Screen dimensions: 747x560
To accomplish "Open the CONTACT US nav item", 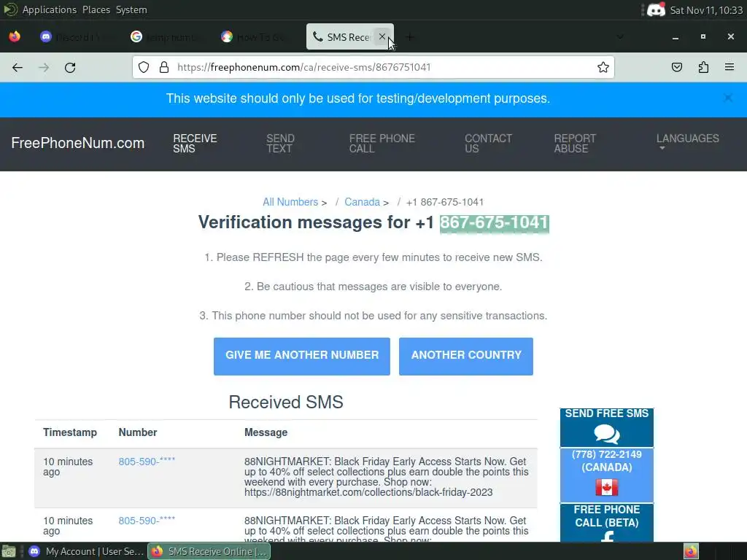I will pyautogui.click(x=488, y=144).
